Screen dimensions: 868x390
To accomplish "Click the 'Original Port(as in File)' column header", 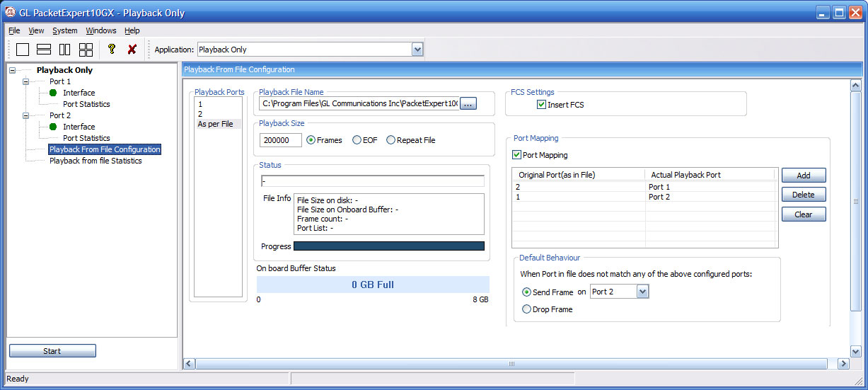I will [579, 174].
